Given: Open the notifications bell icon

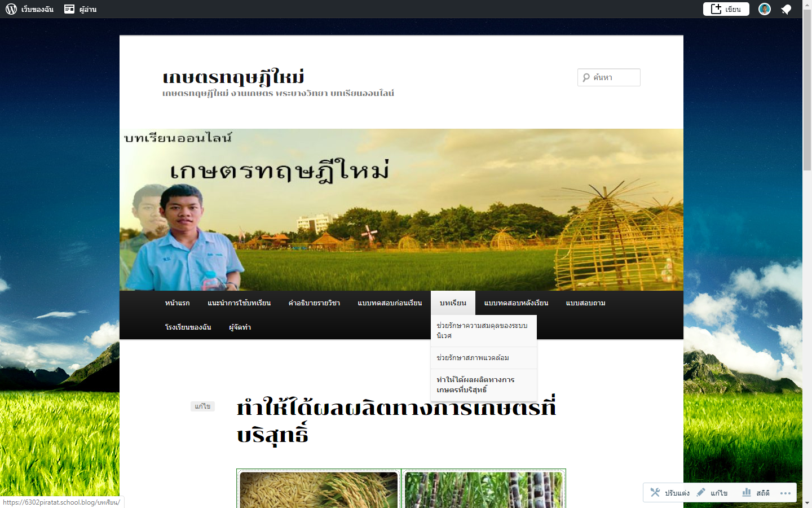Looking at the screenshot, I should point(786,9).
